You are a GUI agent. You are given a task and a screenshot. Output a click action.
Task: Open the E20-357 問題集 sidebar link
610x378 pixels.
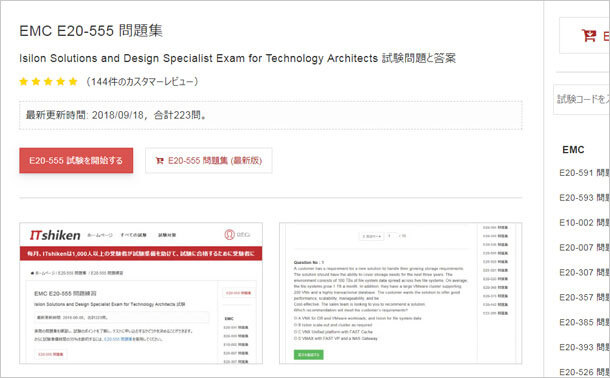click(x=584, y=297)
